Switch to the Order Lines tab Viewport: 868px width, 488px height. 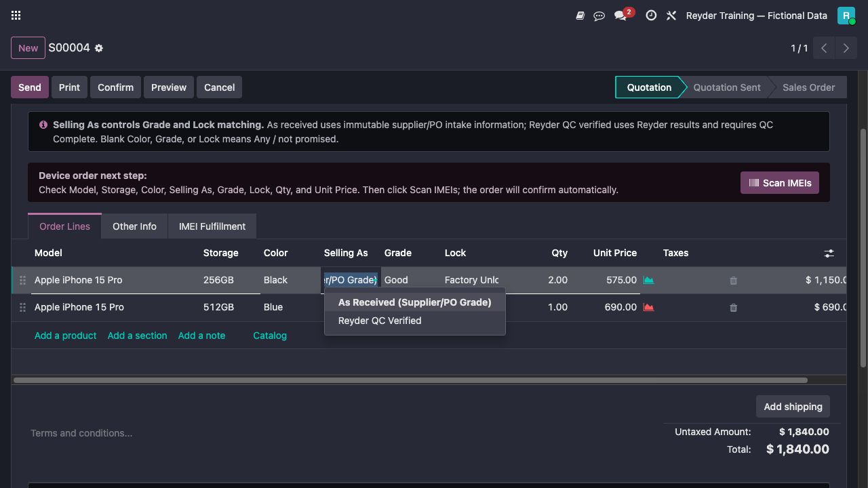64,226
